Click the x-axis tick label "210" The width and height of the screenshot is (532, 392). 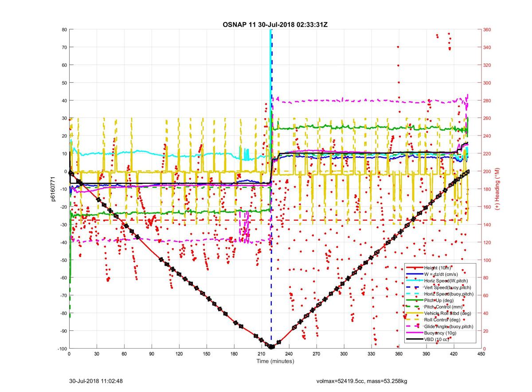(262, 354)
